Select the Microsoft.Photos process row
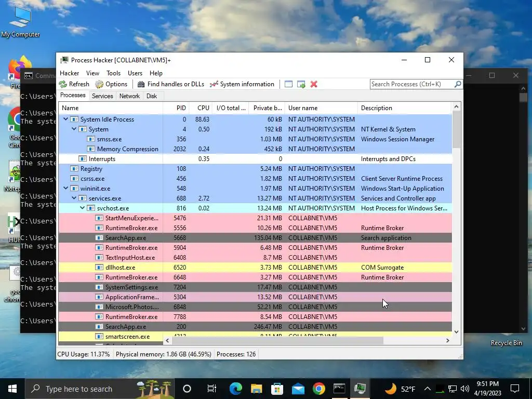The height and width of the screenshot is (399, 532). (x=255, y=307)
